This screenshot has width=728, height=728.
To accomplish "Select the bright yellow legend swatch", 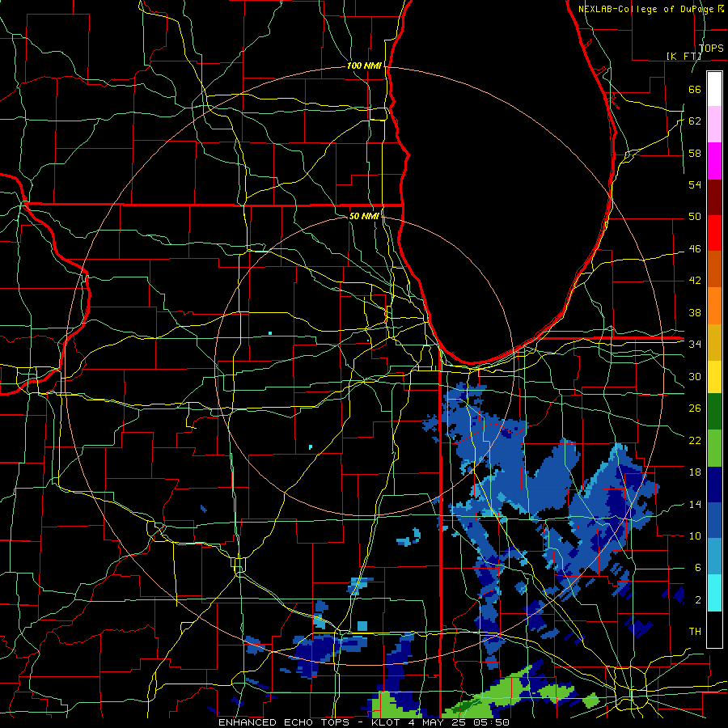I will coord(714,377).
